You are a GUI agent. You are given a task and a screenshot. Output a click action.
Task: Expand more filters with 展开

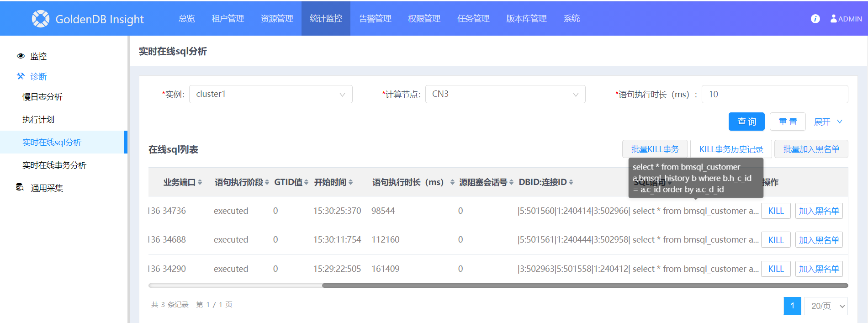828,122
